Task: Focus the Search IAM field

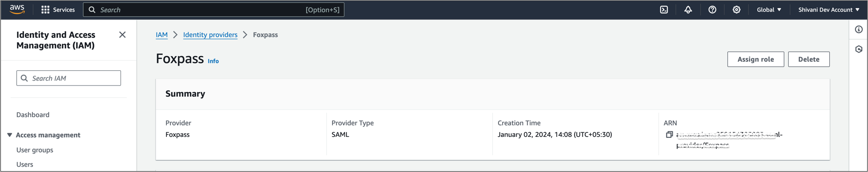Action: 69,78
